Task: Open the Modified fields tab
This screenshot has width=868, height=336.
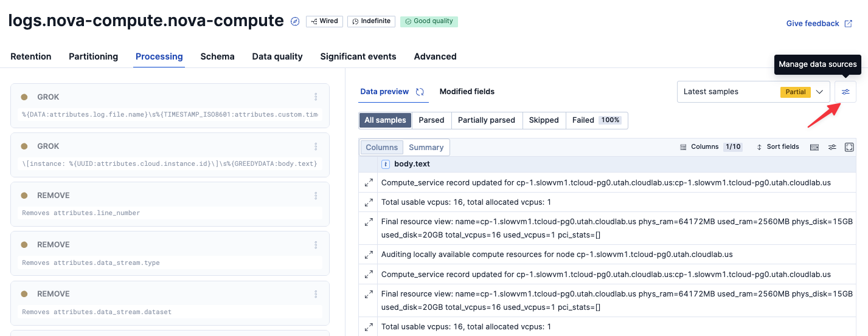Action: tap(467, 92)
